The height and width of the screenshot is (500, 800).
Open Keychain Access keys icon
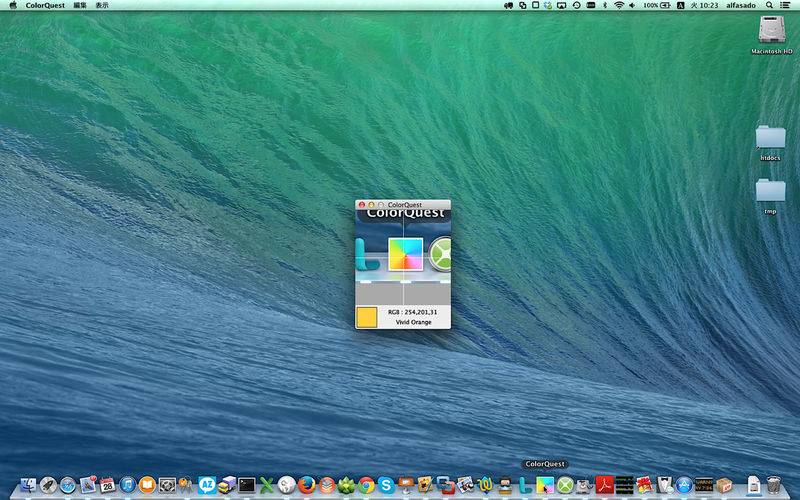(186, 485)
